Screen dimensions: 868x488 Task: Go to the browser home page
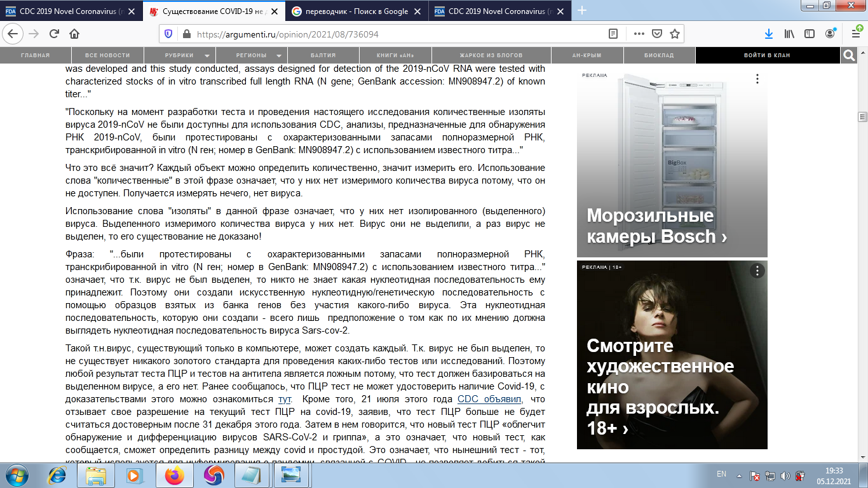pos(74,34)
